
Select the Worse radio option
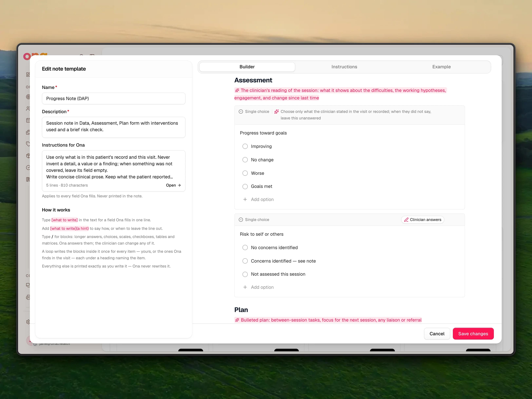click(245, 173)
